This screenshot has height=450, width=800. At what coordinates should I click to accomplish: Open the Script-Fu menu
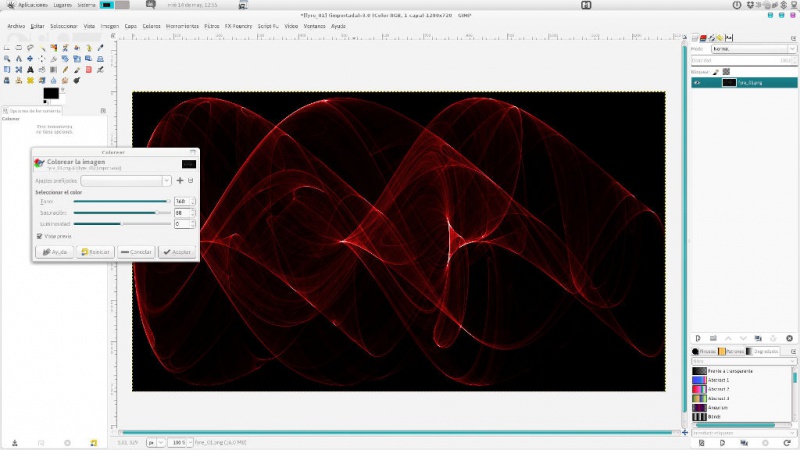pyautogui.click(x=268, y=26)
